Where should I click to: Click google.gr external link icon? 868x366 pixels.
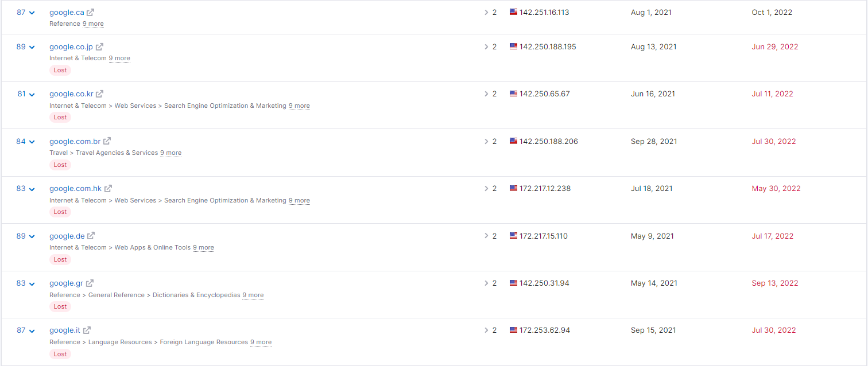(x=90, y=283)
